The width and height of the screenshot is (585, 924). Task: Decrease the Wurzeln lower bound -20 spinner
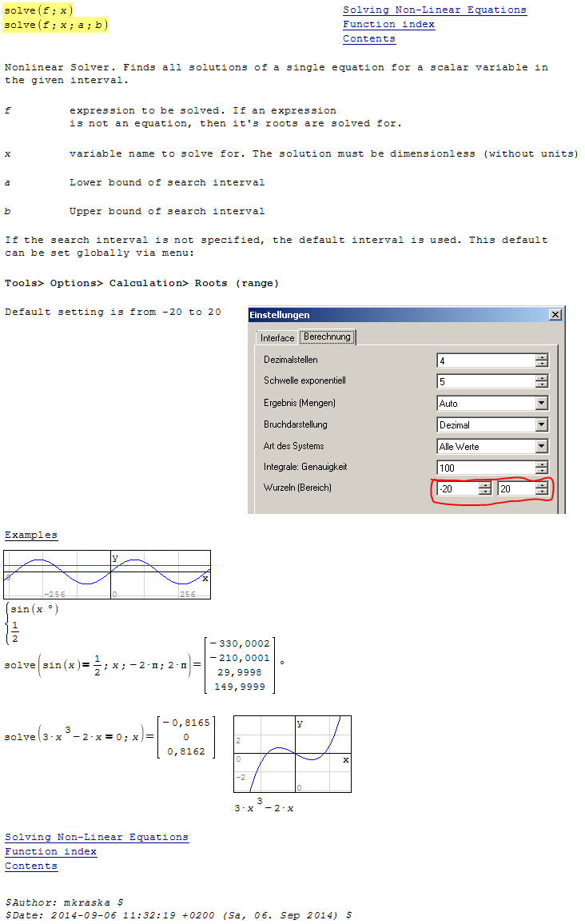484,492
